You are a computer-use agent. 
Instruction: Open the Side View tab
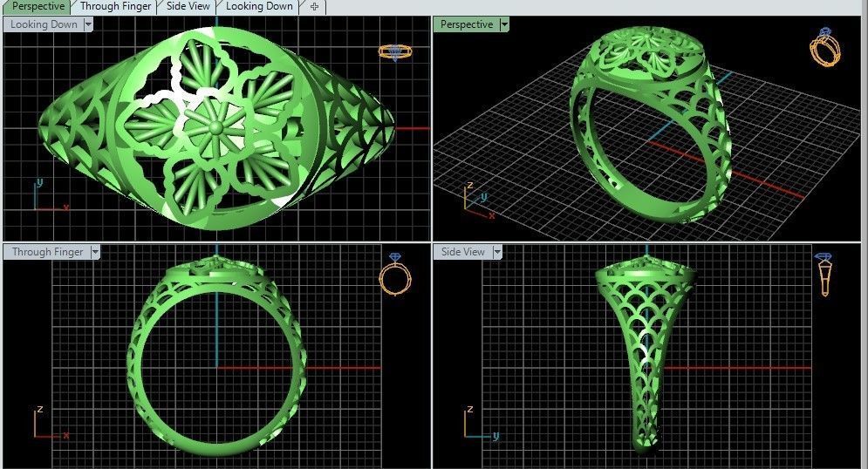(188, 7)
